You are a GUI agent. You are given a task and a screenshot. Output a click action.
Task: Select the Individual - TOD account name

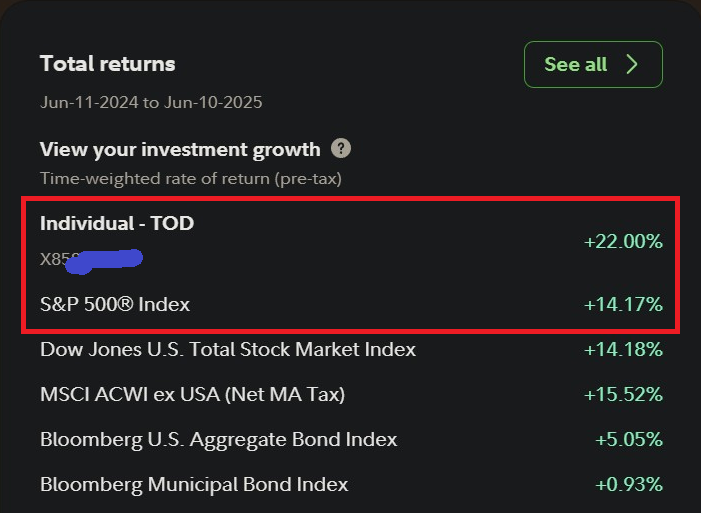pos(117,223)
